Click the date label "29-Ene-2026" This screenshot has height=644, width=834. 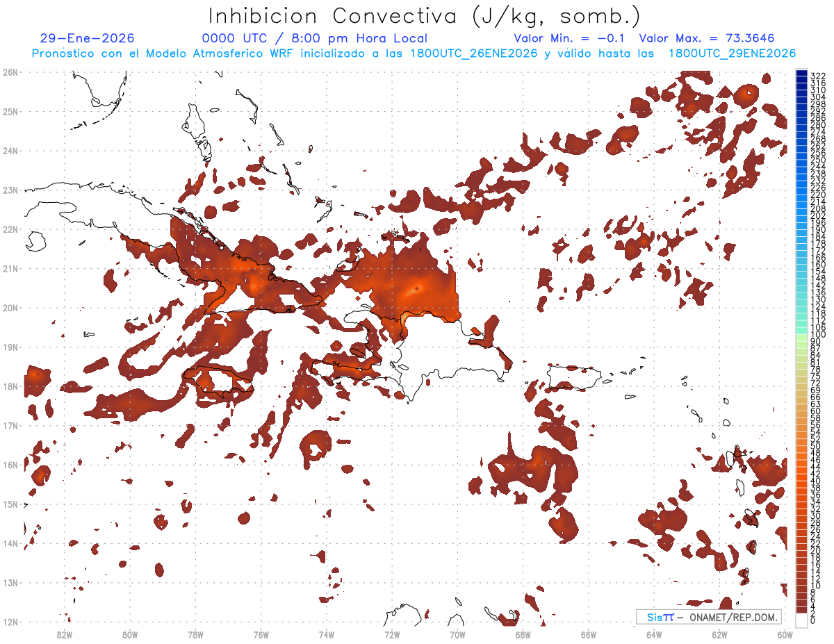[x=87, y=38]
